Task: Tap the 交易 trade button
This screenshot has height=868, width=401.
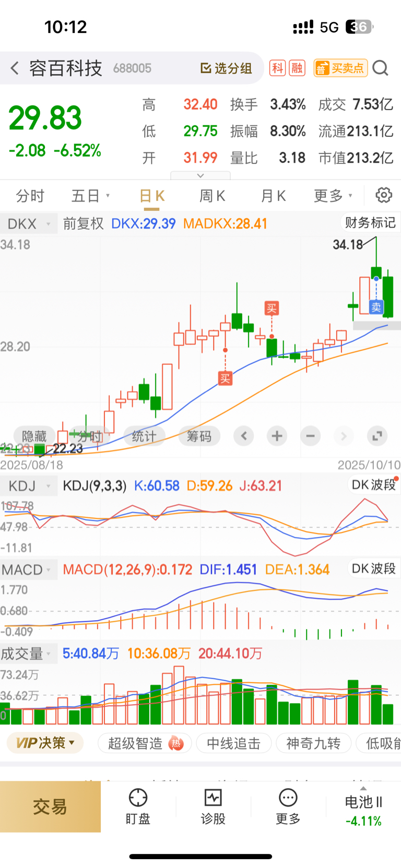Action: [50, 806]
